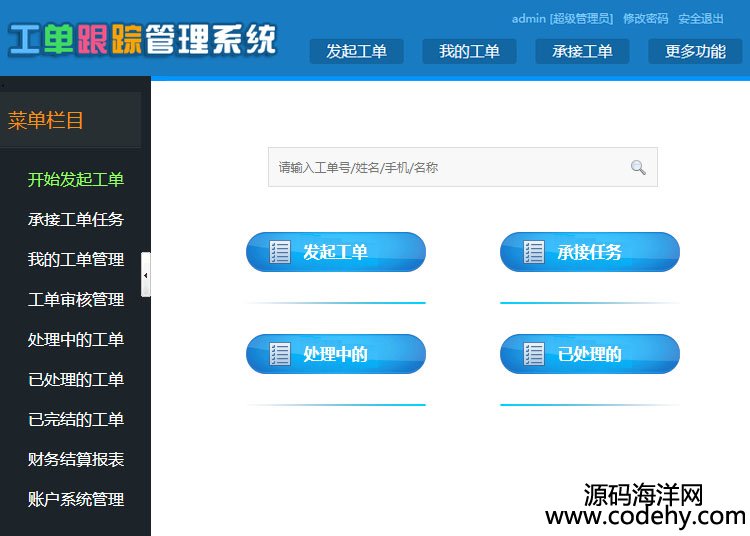This screenshot has width=750, height=536.
Task: Click the blue 处理中的 pill button
Action: pos(336,354)
